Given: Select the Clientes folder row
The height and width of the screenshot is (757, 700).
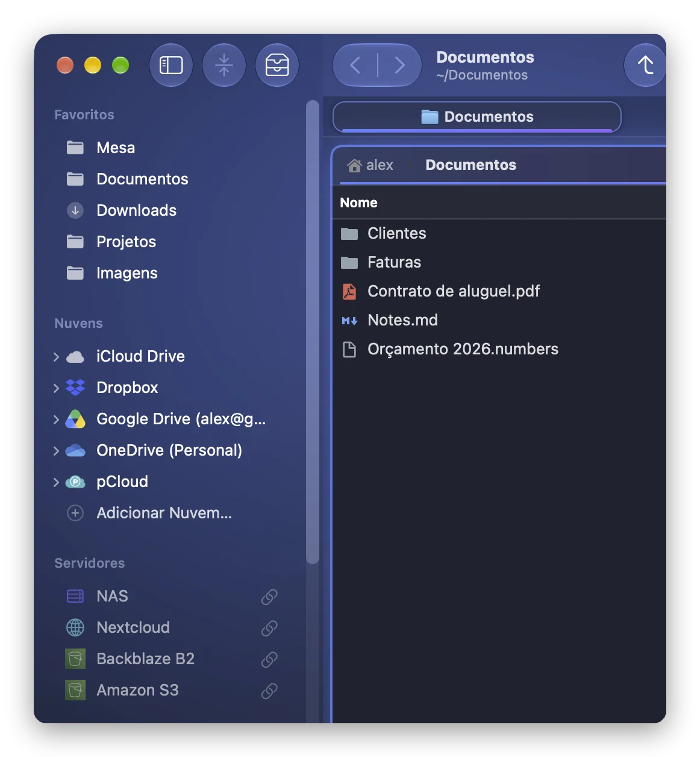Looking at the screenshot, I should (499, 233).
